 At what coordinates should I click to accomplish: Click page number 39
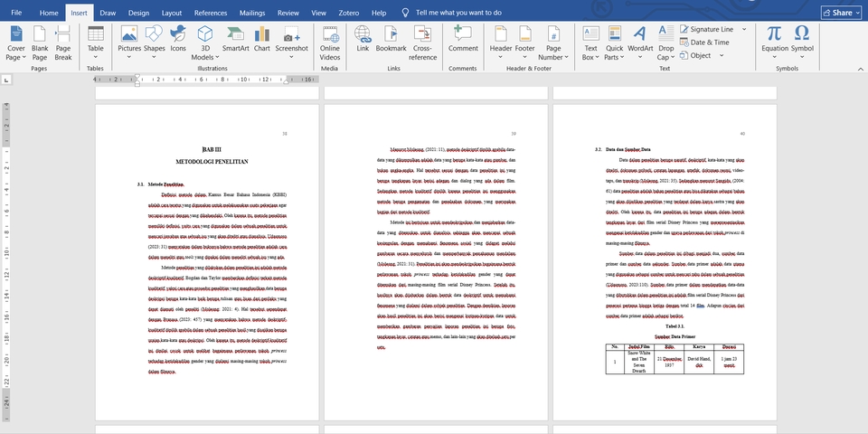click(x=514, y=134)
